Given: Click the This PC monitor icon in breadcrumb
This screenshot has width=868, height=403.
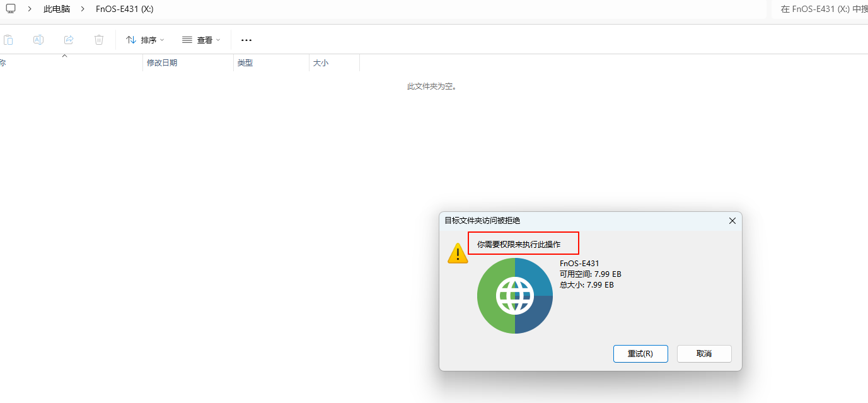Looking at the screenshot, I should tap(10, 9).
